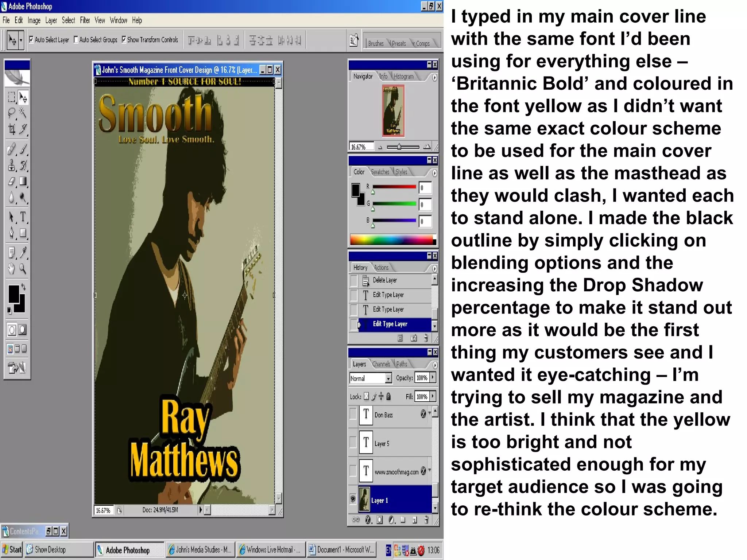The image size is (747, 560).
Task: Expand Don Bass layer effects arrow
Action: click(430, 413)
